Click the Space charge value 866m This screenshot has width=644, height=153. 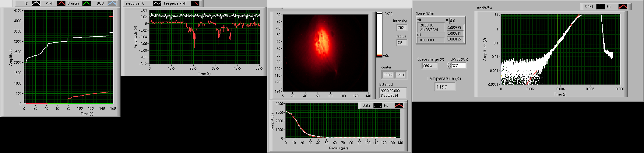(x=429, y=66)
